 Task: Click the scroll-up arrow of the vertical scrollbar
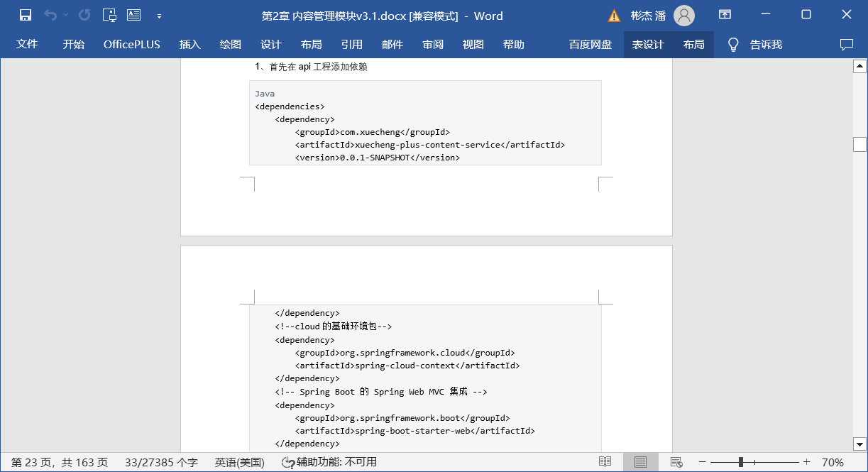859,67
